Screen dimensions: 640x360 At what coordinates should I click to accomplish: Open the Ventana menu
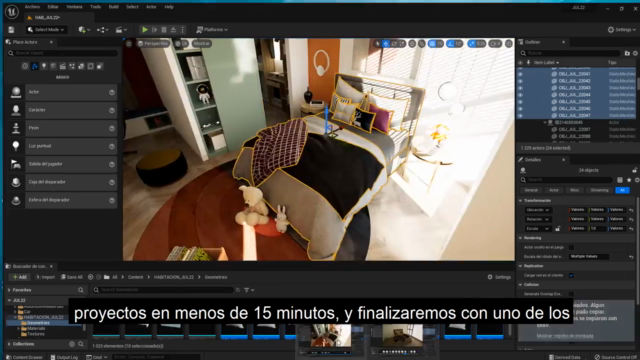tap(74, 7)
